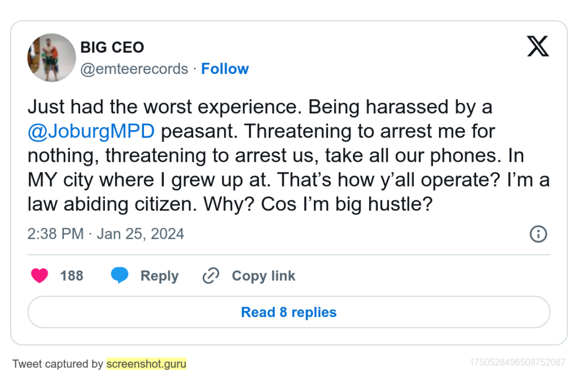
Task: Follow the @emteerecords account
Action: (x=225, y=69)
